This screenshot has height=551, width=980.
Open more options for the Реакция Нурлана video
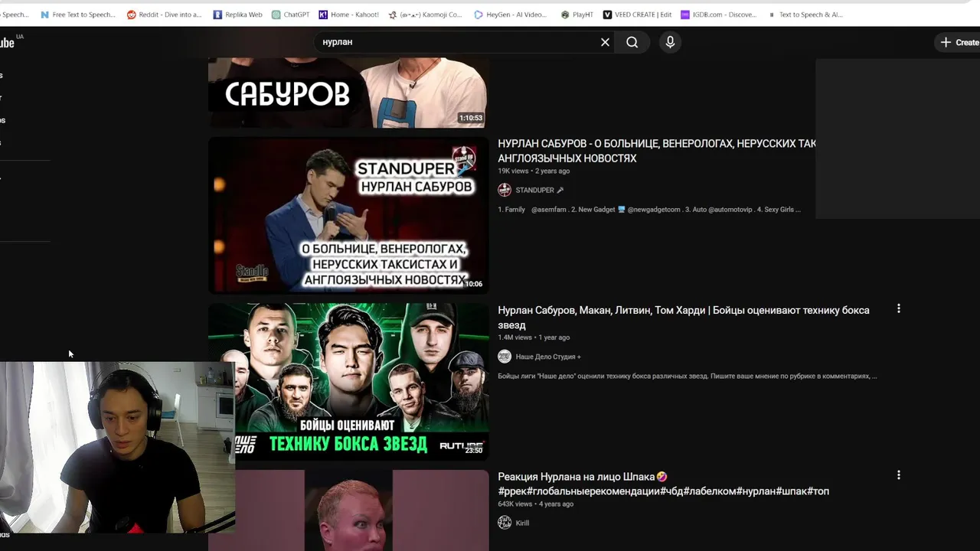(x=899, y=475)
